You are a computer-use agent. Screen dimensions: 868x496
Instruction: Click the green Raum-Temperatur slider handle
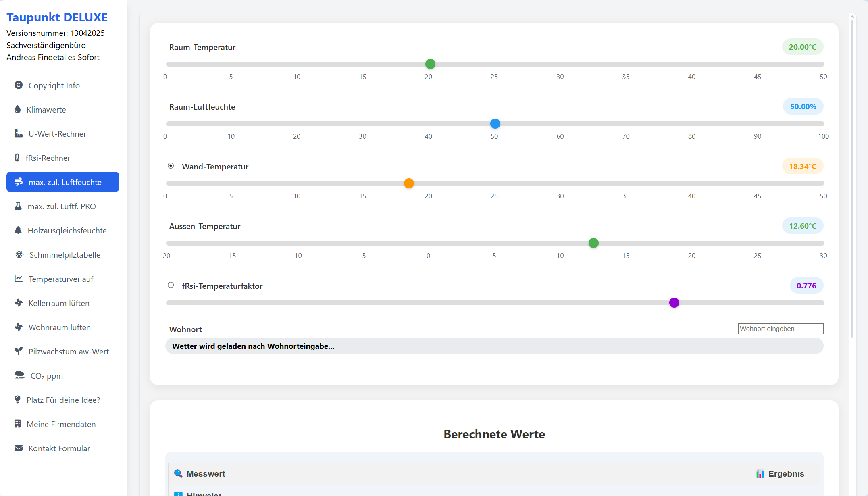point(430,64)
